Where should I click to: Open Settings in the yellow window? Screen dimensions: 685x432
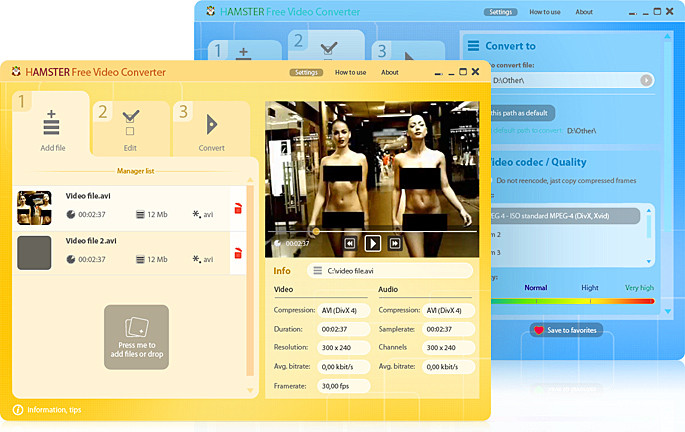click(x=306, y=73)
